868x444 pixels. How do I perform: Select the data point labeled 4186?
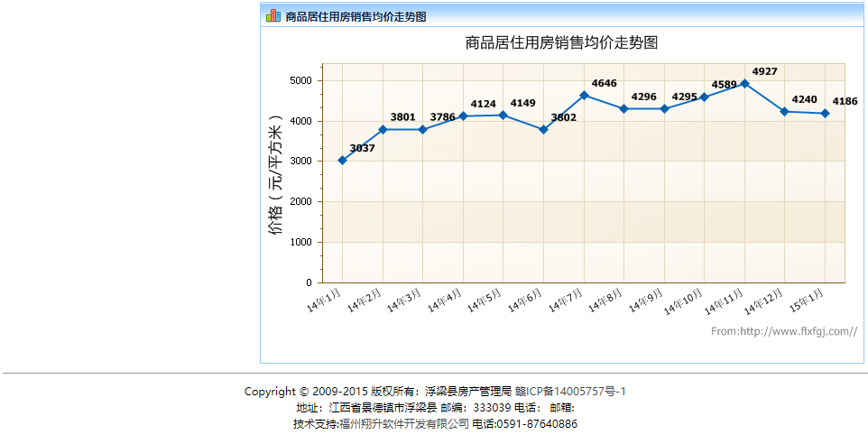click(825, 114)
